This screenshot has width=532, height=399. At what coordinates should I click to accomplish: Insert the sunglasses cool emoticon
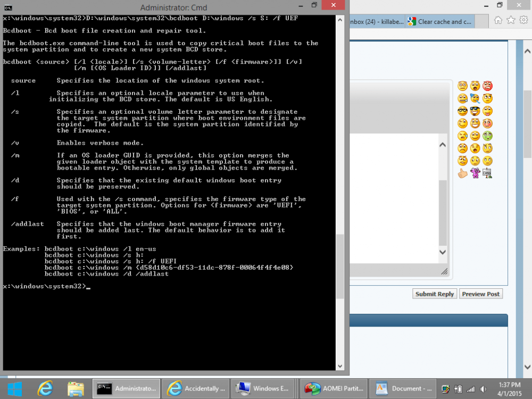[475, 111]
